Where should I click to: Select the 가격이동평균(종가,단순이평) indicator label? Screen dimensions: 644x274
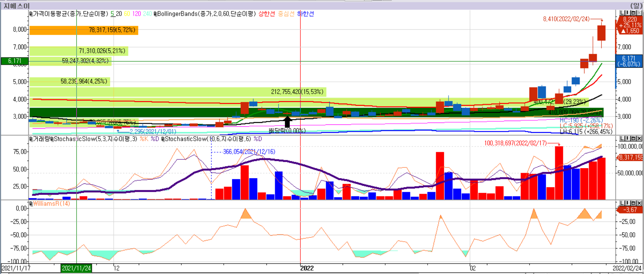71,14
